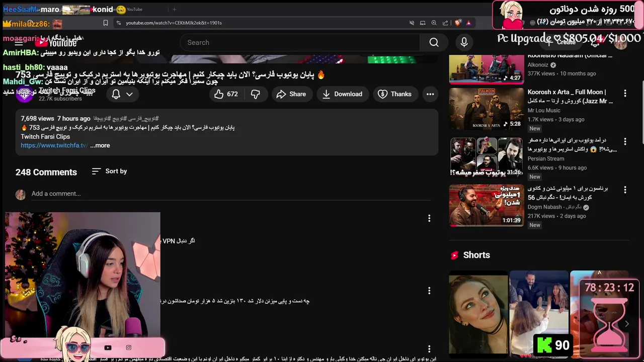The height and width of the screenshot is (362, 644).
Task: Open options menu for the dollar comment
Action: [x=429, y=291]
